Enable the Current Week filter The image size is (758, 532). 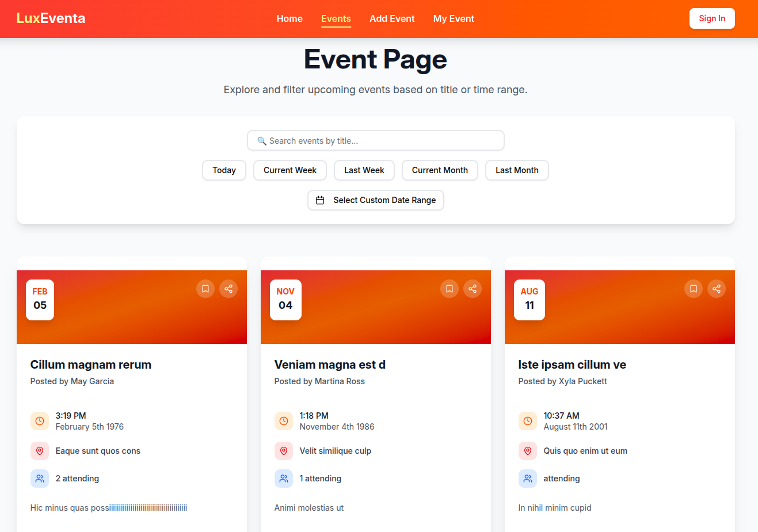point(290,170)
